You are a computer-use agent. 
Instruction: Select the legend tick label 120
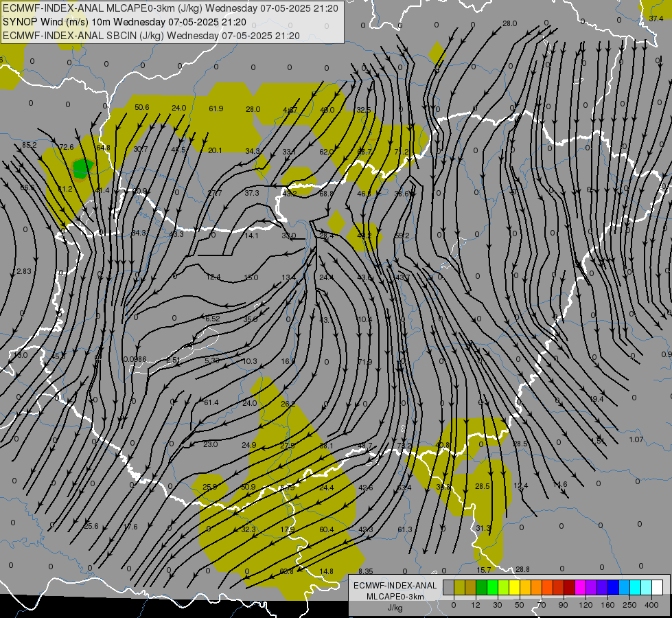(x=586, y=605)
